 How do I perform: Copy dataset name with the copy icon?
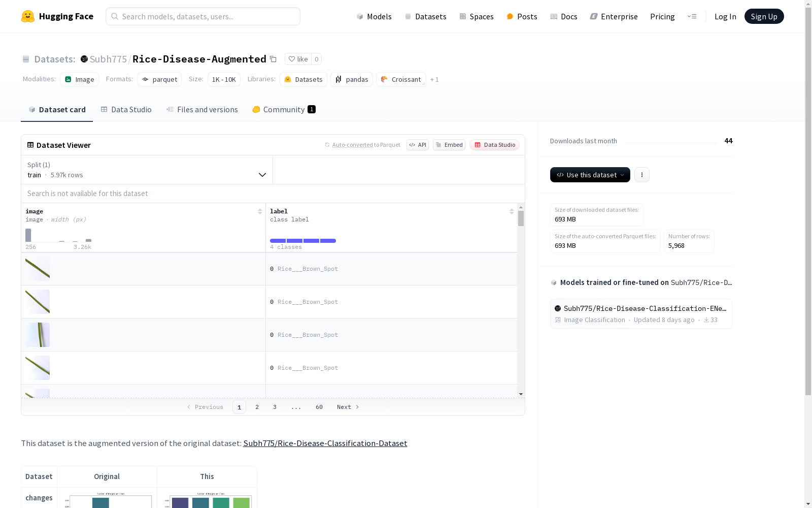pos(273,59)
